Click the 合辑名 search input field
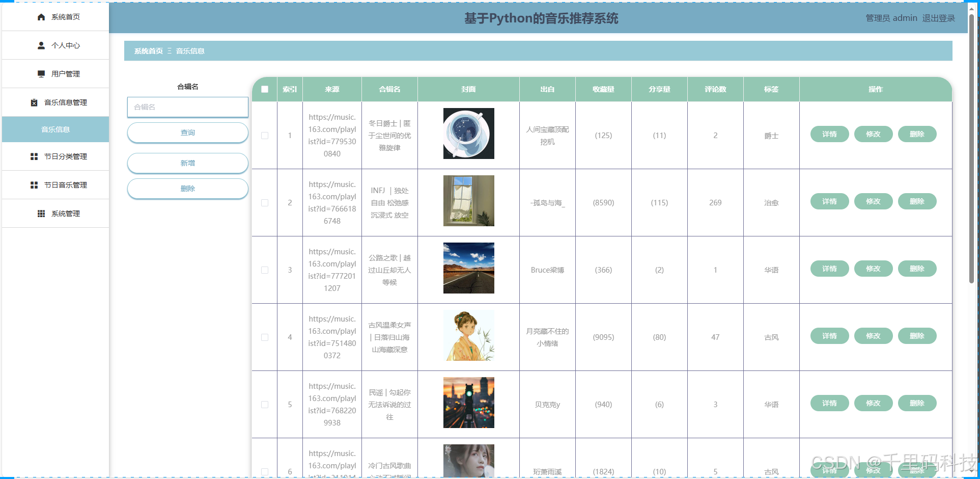The height and width of the screenshot is (479, 980). (188, 107)
